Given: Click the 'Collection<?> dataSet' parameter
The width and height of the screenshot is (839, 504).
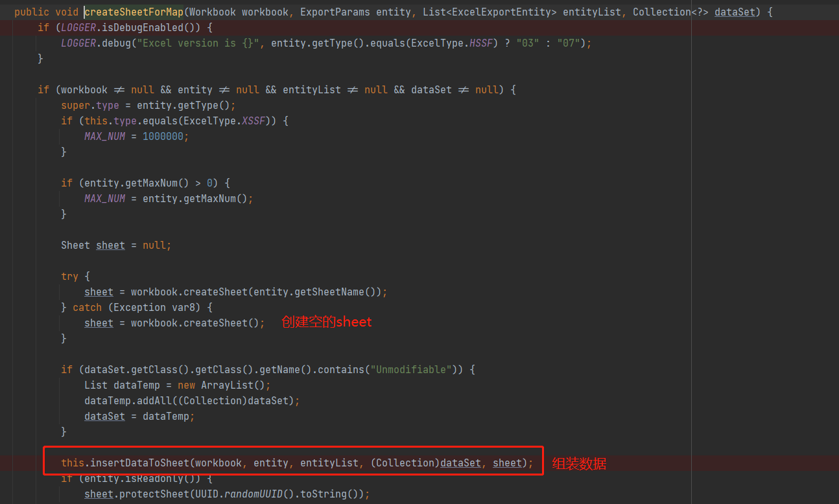Looking at the screenshot, I should click(694, 12).
